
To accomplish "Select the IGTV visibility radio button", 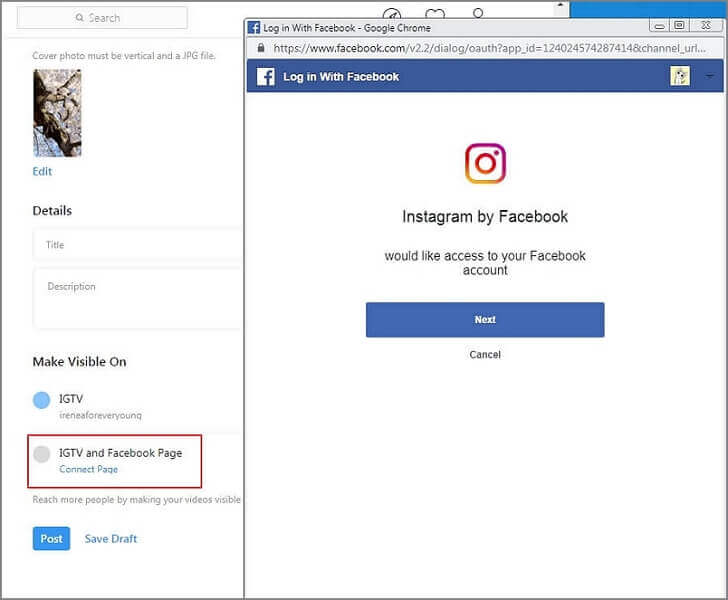I will [41, 400].
